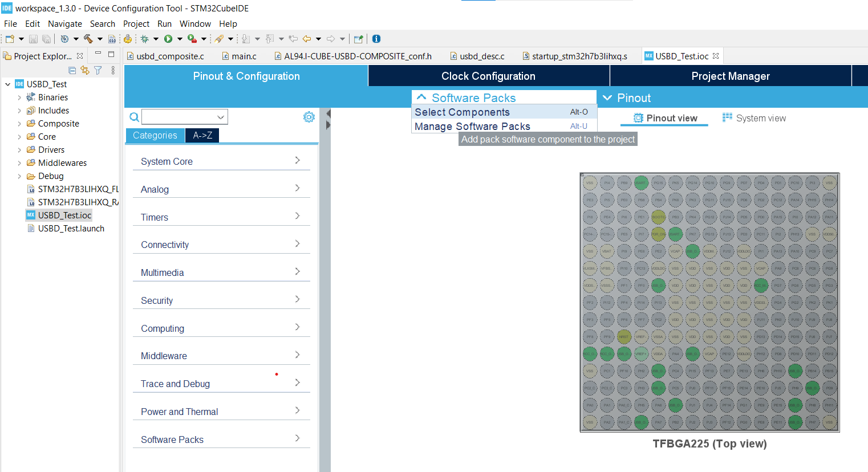The height and width of the screenshot is (472, 868).
Task: Click the filter icon in Project Explorer
Action: [98, 70]
